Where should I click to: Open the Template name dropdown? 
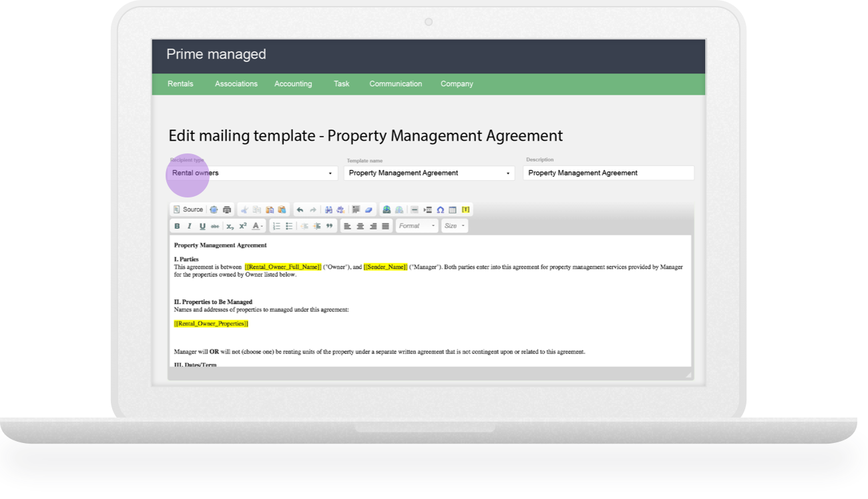coord(427,173)
